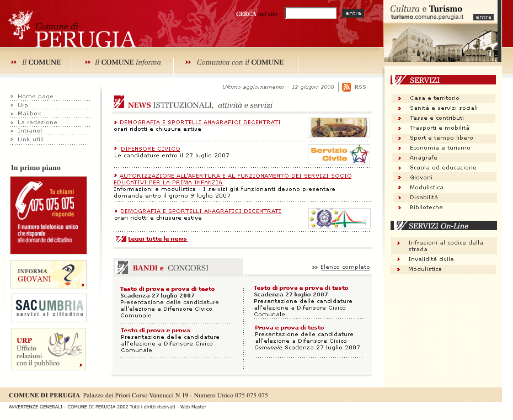Click the RSS feed orange icon

pyautogui.click(x=346, y=87)
